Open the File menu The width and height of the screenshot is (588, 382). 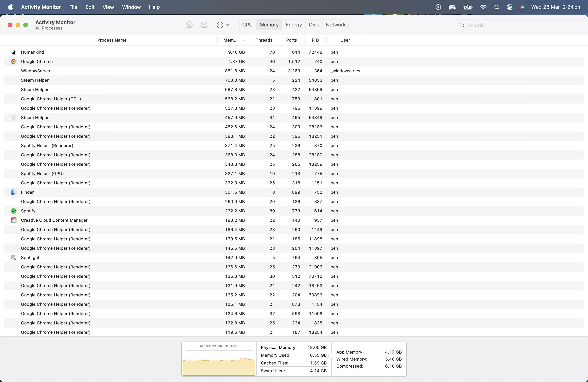point(73,7)
